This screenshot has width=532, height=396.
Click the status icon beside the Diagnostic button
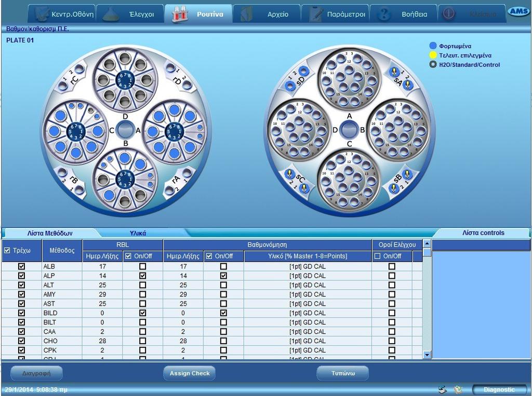458,390
